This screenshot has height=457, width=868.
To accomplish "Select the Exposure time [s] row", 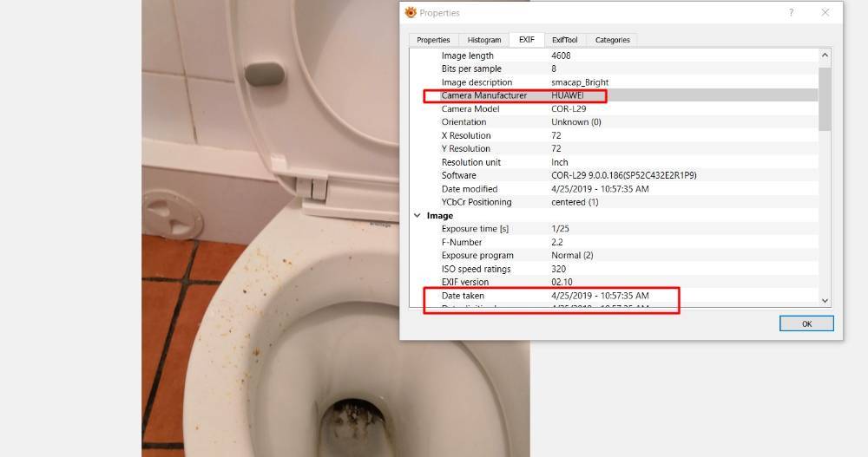I will click(x=614, y=229).
